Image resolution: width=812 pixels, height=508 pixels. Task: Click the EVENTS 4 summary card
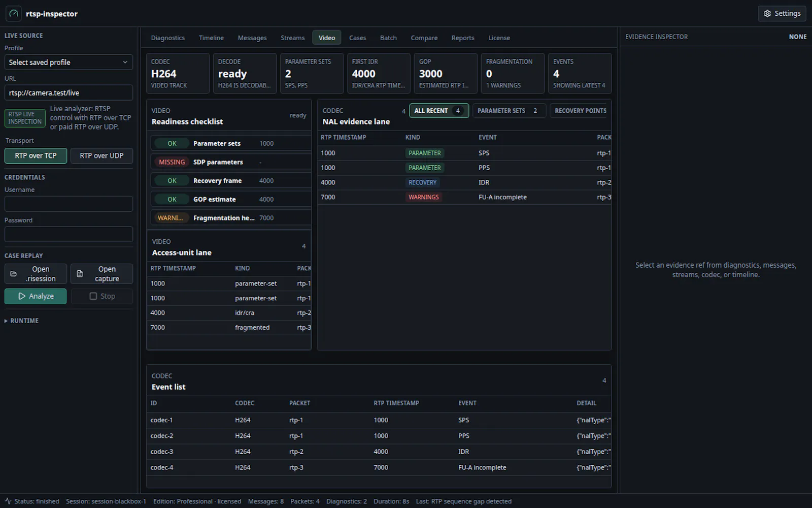(580, 73)
